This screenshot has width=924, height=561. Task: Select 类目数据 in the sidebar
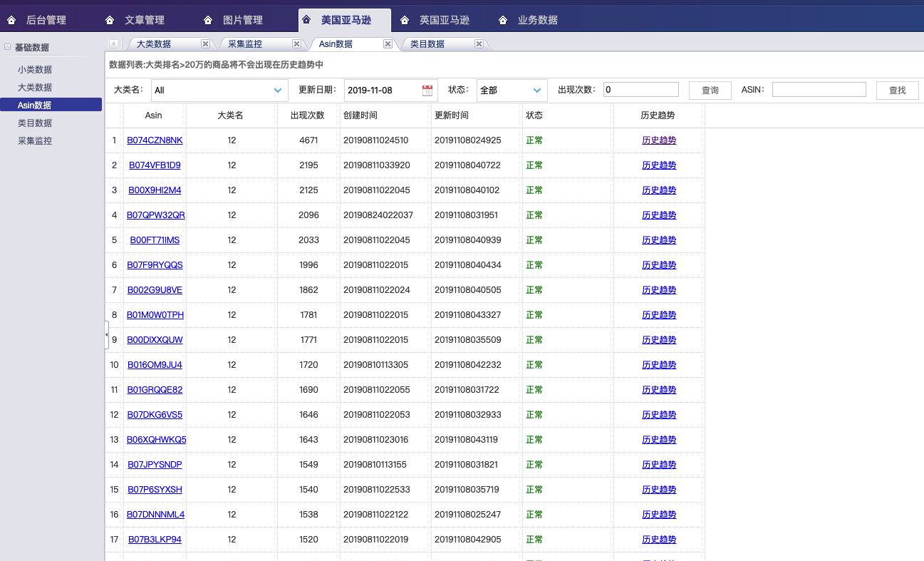[35, 123]
